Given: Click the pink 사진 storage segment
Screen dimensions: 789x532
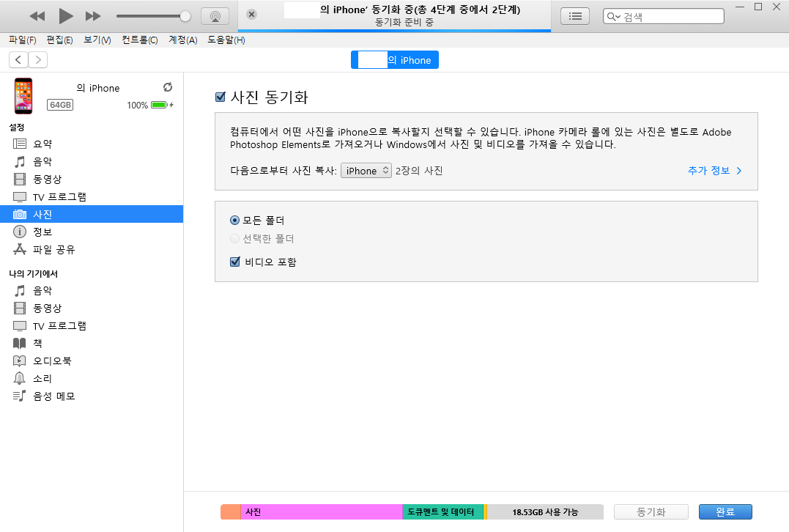Looking at the screenshot, I should coord(322,512).
